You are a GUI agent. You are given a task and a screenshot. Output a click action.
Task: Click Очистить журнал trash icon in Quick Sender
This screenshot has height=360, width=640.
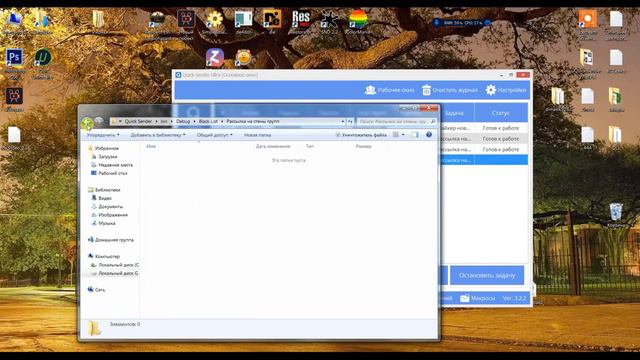tap(450, 90)
